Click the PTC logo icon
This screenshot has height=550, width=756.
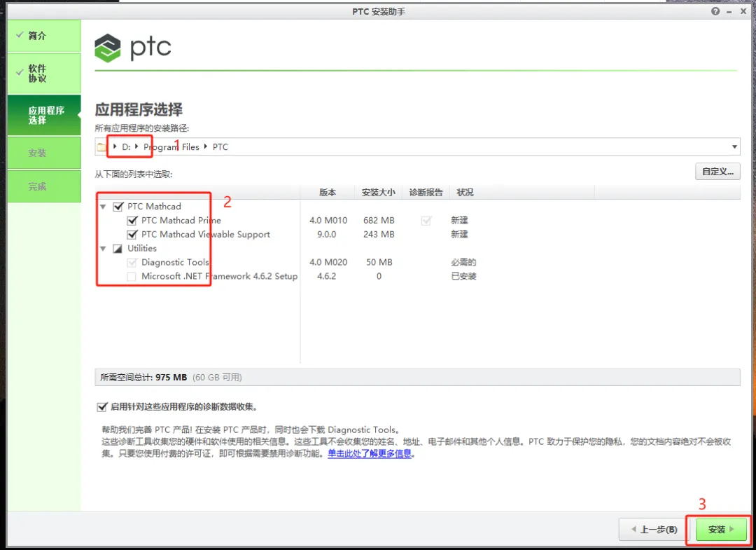tap(108, 48)
